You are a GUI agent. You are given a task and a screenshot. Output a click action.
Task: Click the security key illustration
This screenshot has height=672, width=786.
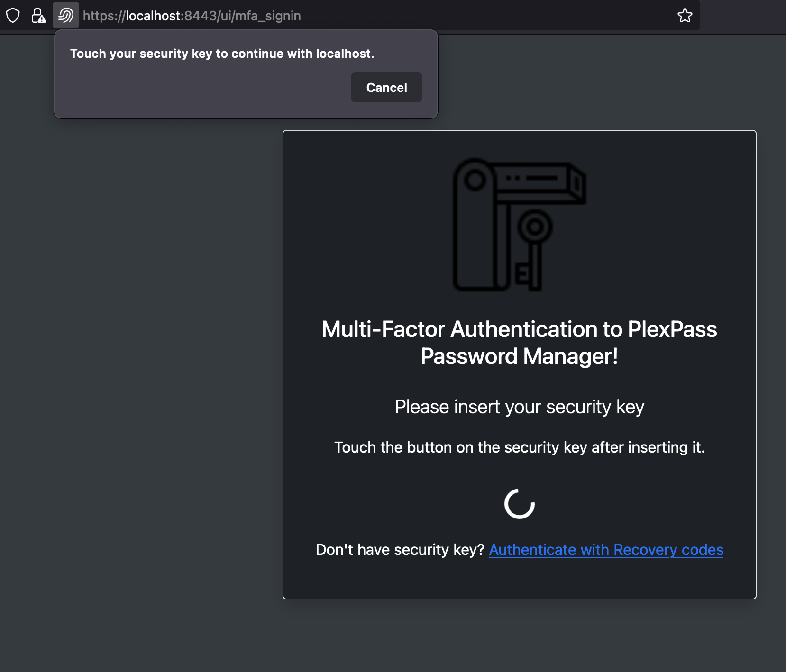click(519, 224)
